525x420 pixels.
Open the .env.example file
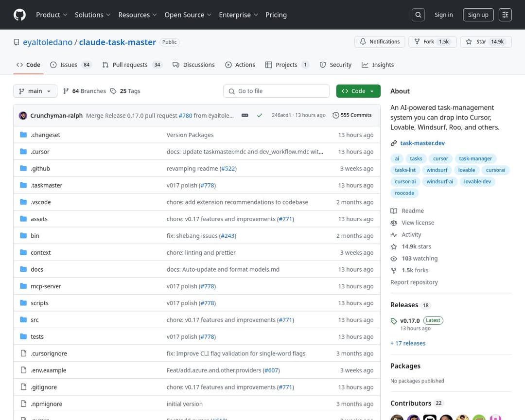coord(48,370)
